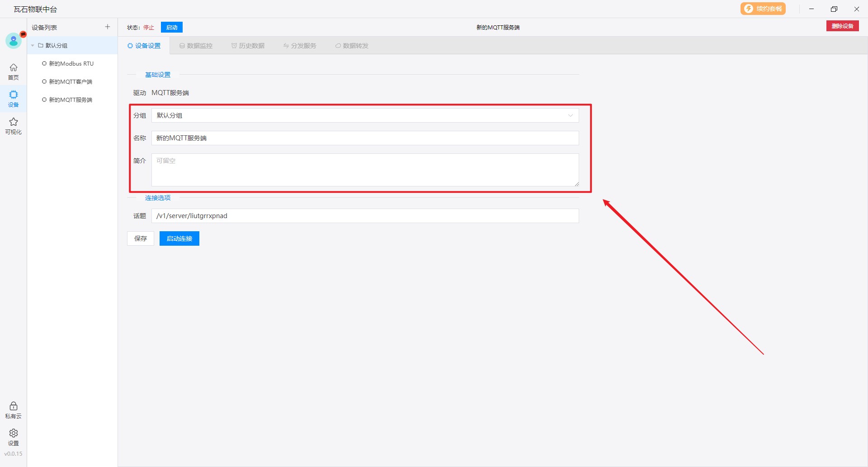Click into the 简介 description textarea
Image resolution: width=868 pixels, height=467 pixels.
click(365, 170)
